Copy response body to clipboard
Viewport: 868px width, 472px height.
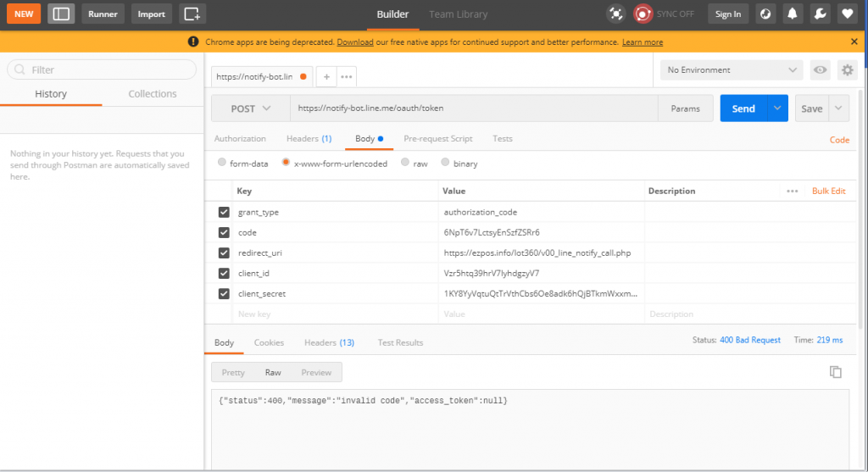[x=836, y=372]
